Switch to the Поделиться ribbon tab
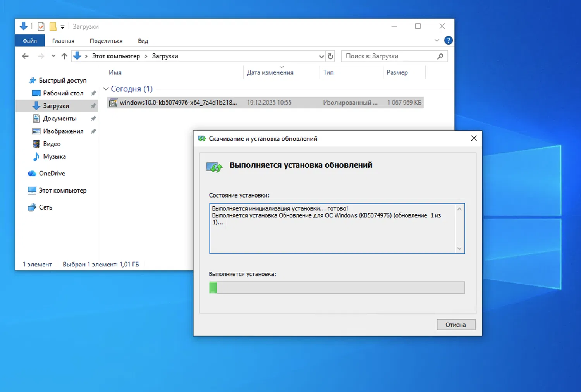Viewport: 581px width, 392px height. [106, 41]
